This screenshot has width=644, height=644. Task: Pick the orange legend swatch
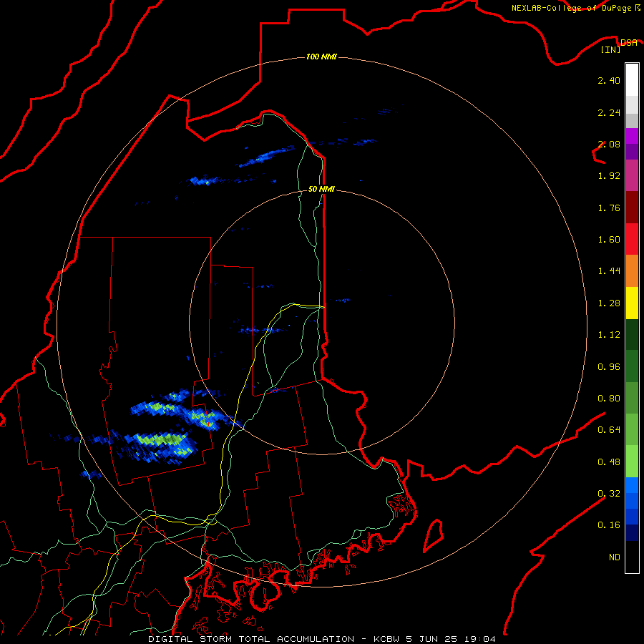pyautogui.click(x=632, y=271)
